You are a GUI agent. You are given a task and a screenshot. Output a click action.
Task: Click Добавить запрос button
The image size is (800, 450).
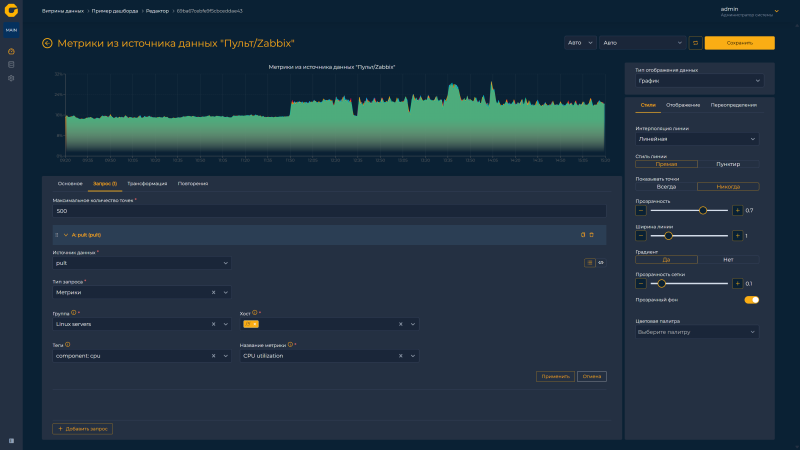click(x=82, y=429)
